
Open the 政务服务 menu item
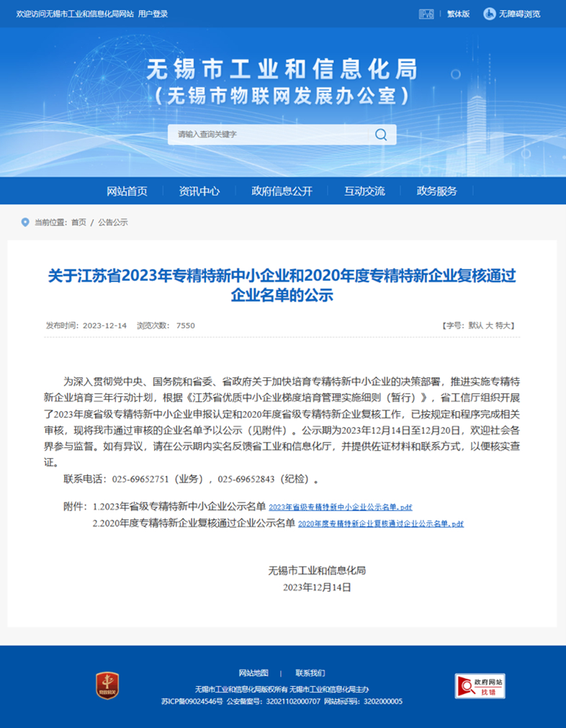437,192
